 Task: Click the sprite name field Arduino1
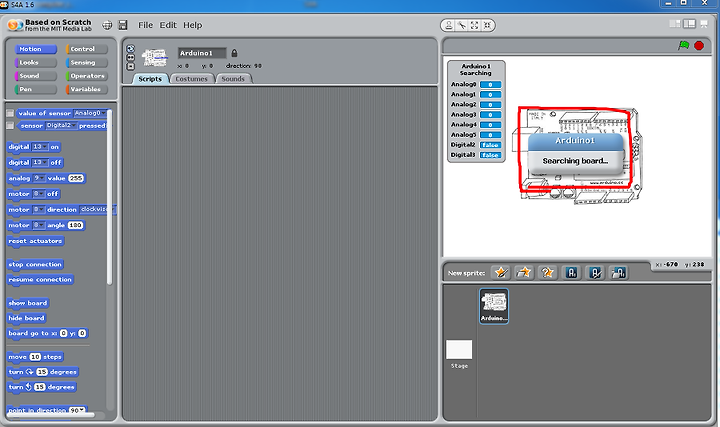202,53
